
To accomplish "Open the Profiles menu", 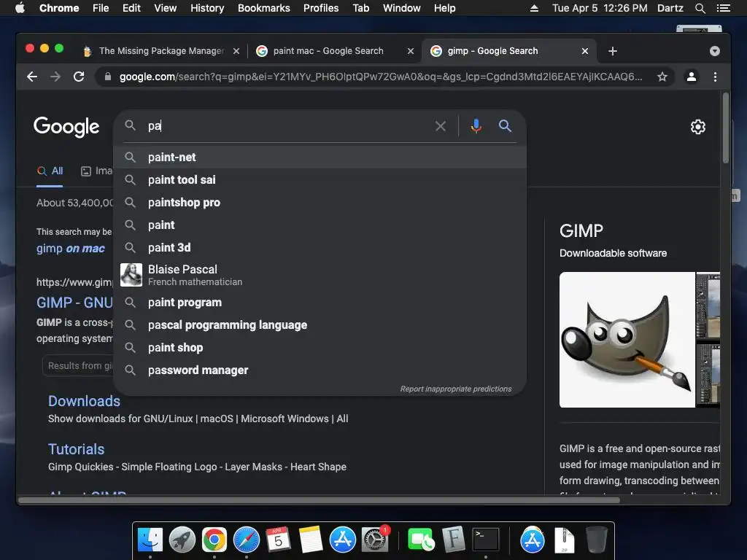I will click(321, 8).
